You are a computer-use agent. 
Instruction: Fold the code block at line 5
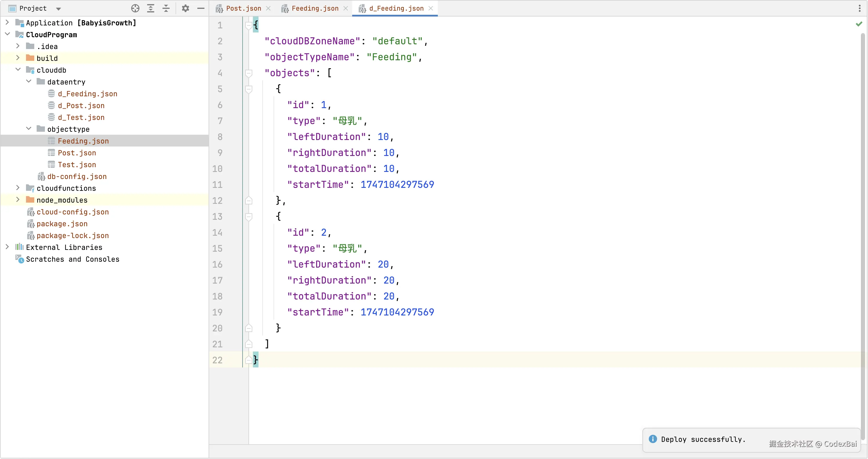tap(249, 89)
